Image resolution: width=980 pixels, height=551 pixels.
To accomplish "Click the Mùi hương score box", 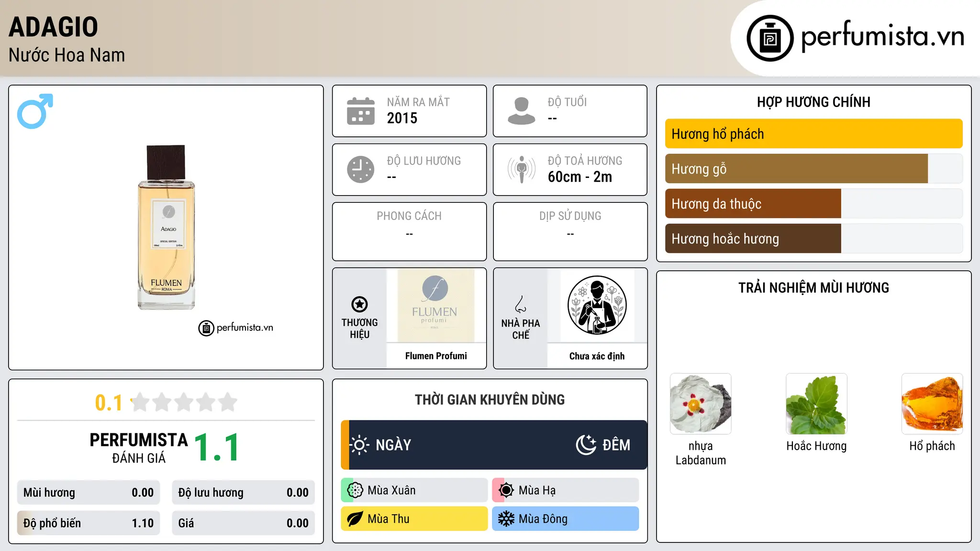I will tap(89, 493).
